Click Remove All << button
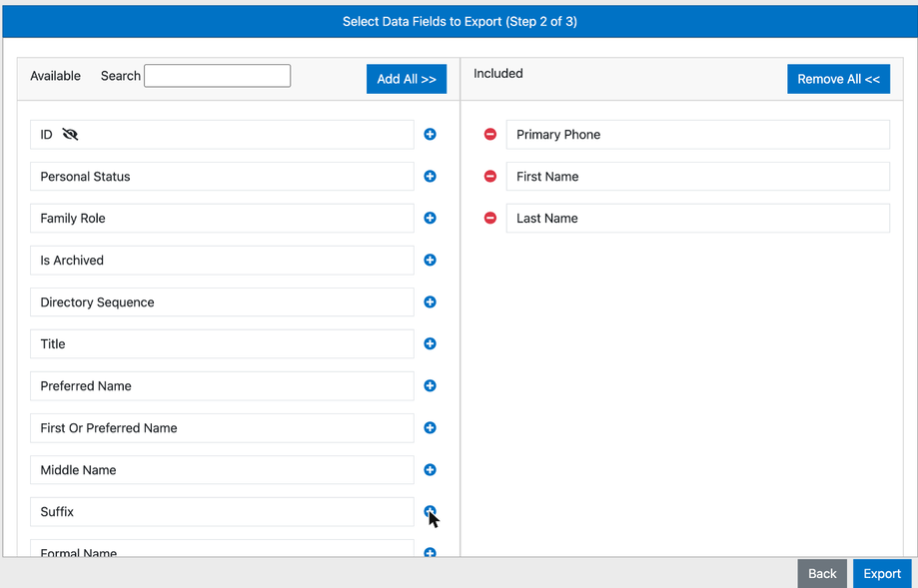This screenshot has height=588, width=918. [x=838, y=79]
